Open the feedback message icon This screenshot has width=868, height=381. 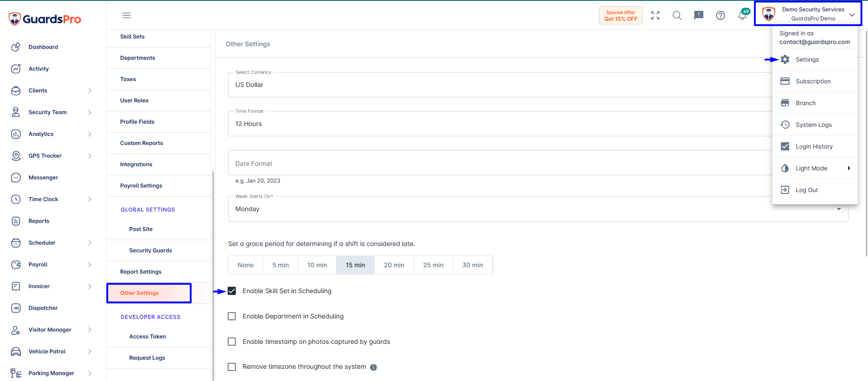699,15
